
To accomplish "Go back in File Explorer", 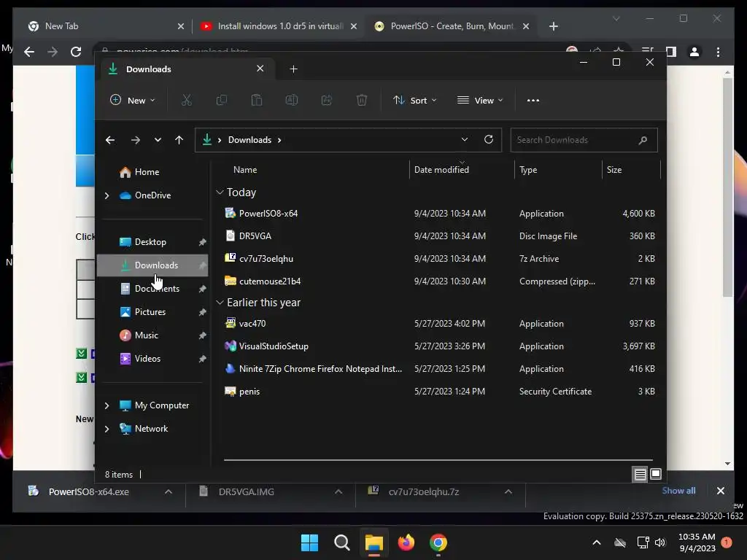I will tap(110, 140).
